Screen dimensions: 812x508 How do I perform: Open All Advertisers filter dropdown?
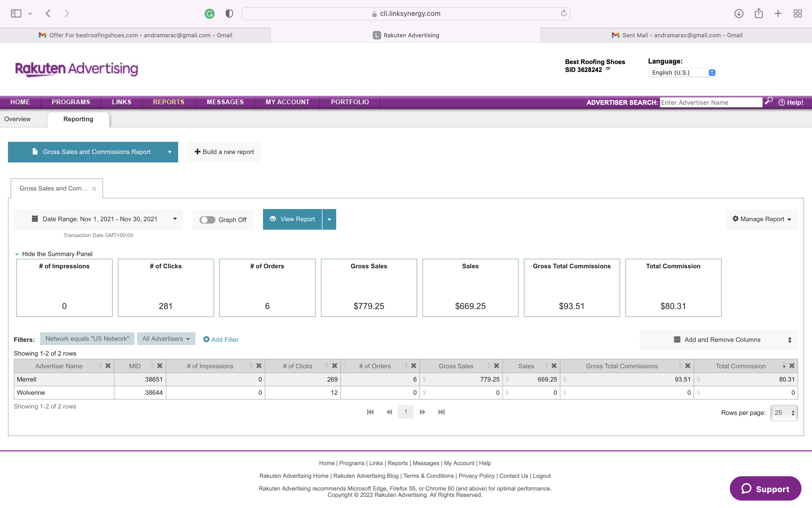click(x=166, y=339)
